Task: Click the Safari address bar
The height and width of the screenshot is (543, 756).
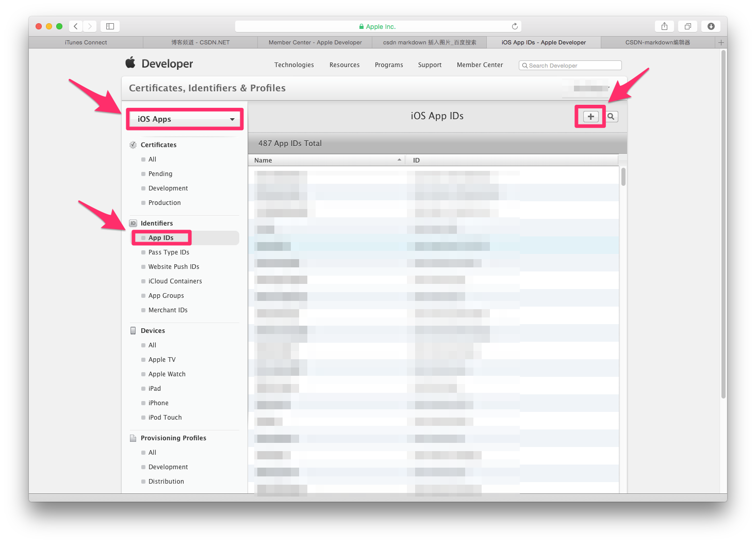Action: pyautogui.click(x=378, y=26)
